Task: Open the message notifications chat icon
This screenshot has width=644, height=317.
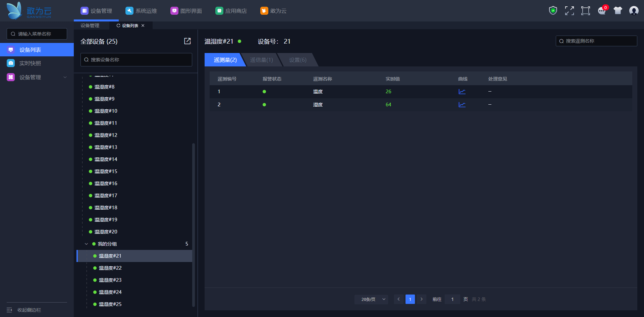Action: coord(602,11)
